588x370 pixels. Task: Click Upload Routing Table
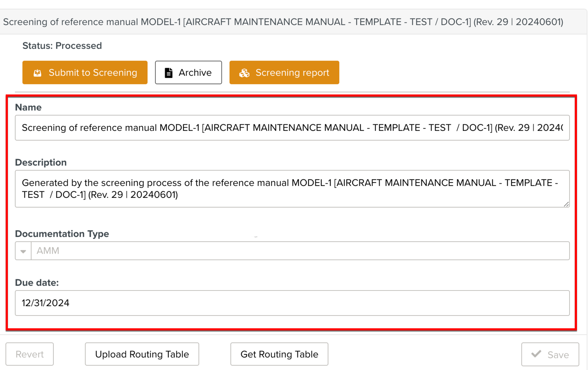click(142, 354)
